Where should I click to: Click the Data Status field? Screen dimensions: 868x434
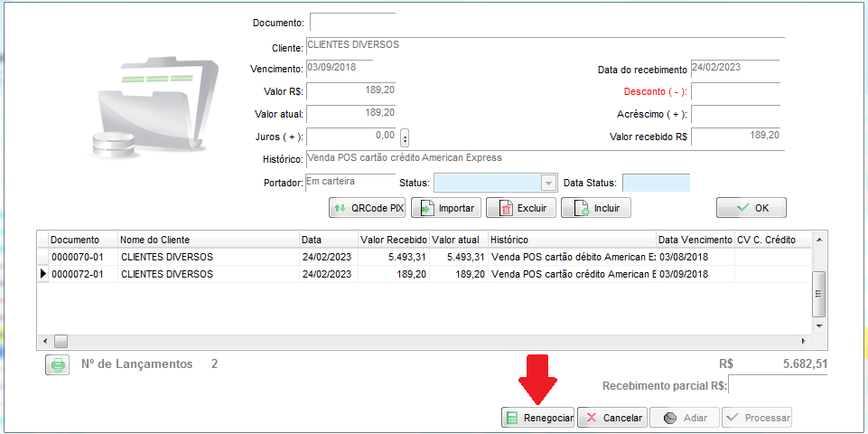point(656,183)
